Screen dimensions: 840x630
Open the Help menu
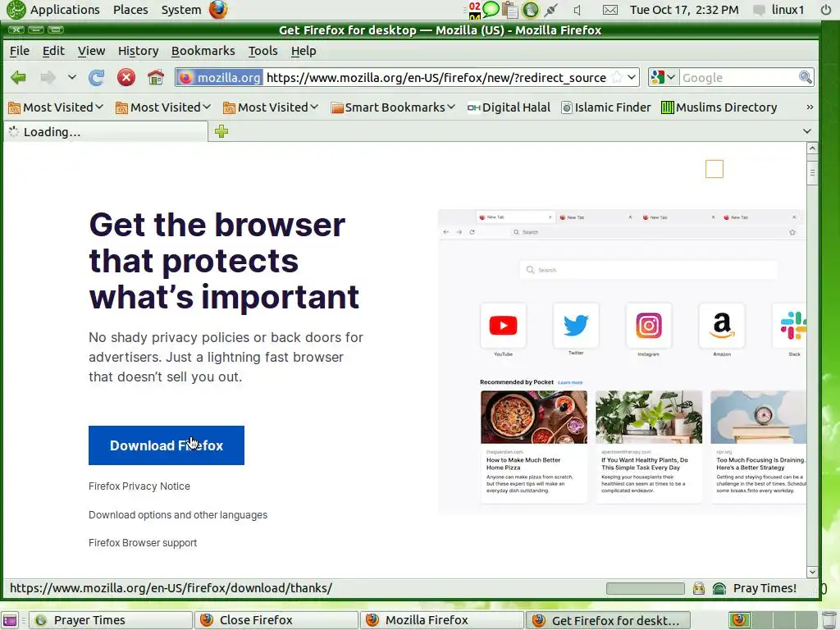pyautogui.click(x=304, y=51)
